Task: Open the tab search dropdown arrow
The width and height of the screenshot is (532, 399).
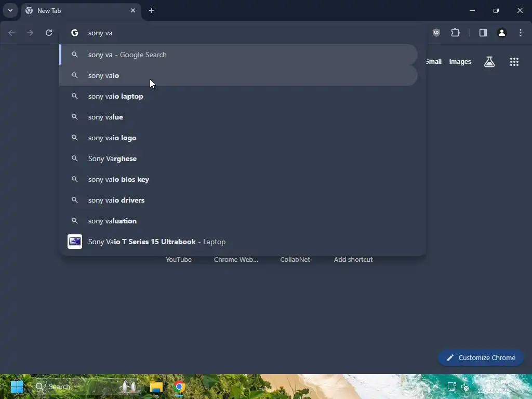Action: tap(10, 10)
